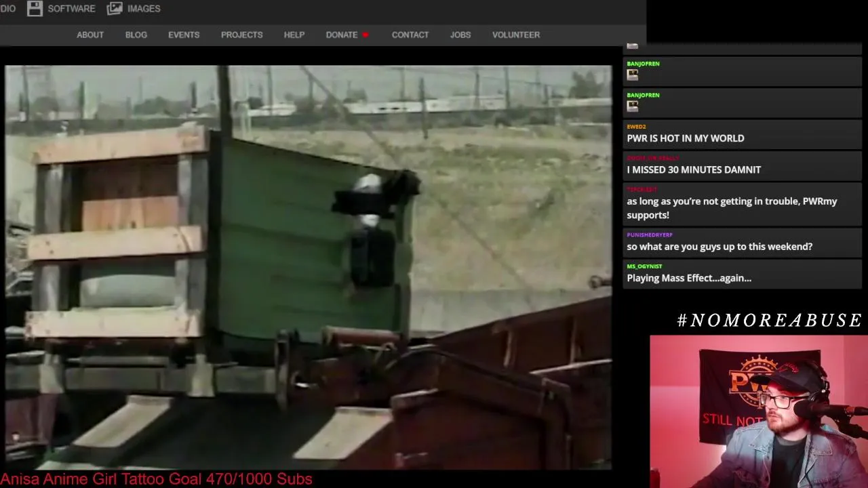This screenshot has height=488, width=868.
Task: Click the streamer webcam thumbnail
Action: pyautogui.click(x=759, y=411)
